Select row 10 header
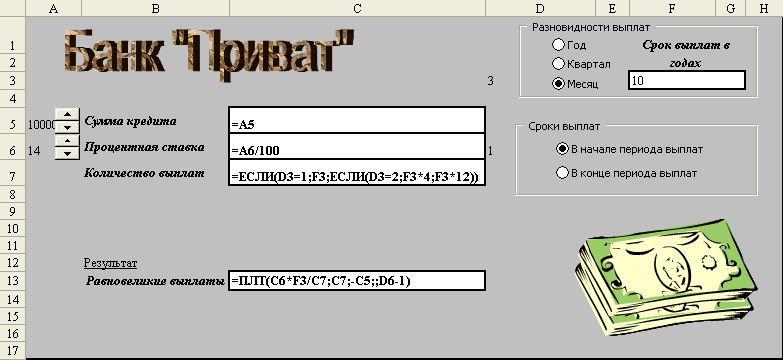783x360 pixels. pyautogui.click(x=12, y=229)
